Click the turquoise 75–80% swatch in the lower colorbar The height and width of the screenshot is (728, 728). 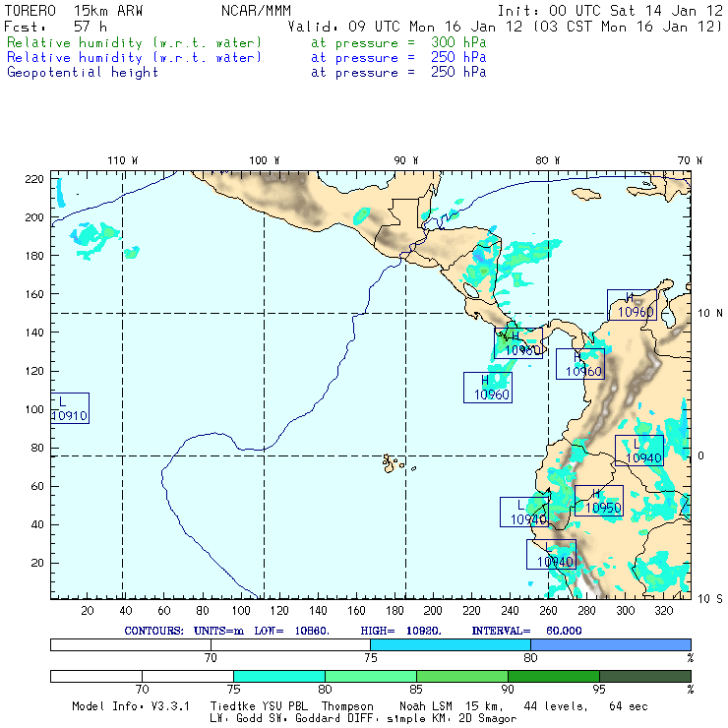tap(279, 676)
